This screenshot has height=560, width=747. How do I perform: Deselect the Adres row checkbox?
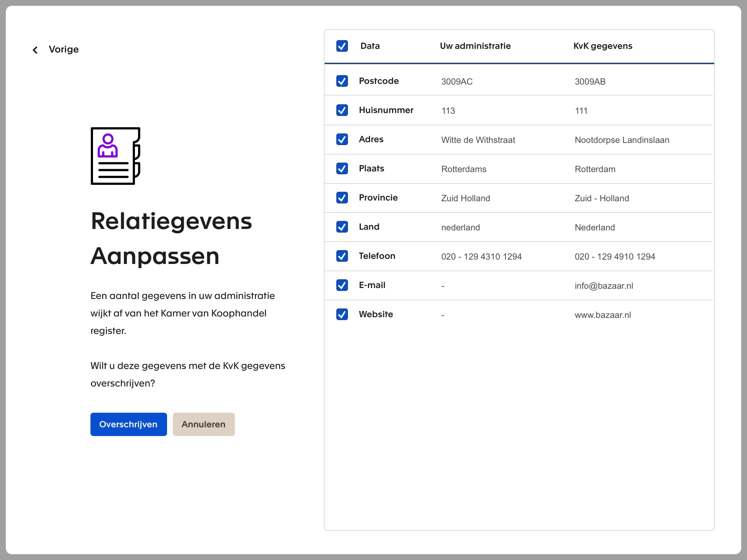tap(342, 139)
